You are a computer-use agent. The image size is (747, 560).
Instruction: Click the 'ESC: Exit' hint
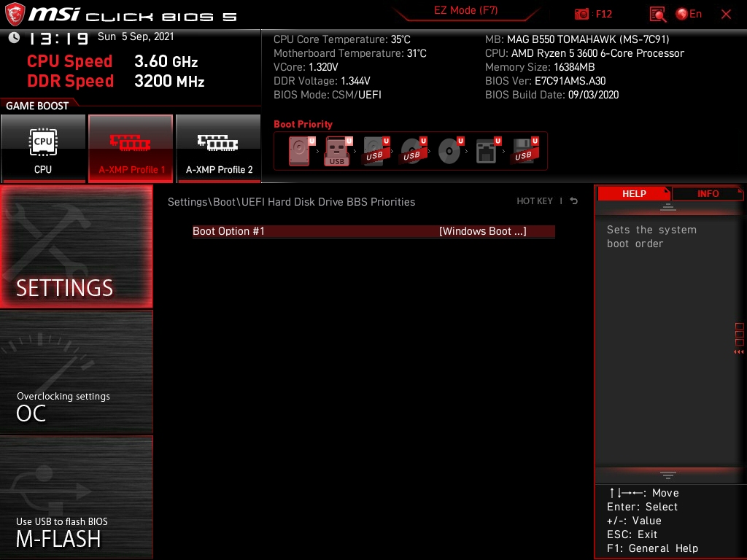(632, 534)
